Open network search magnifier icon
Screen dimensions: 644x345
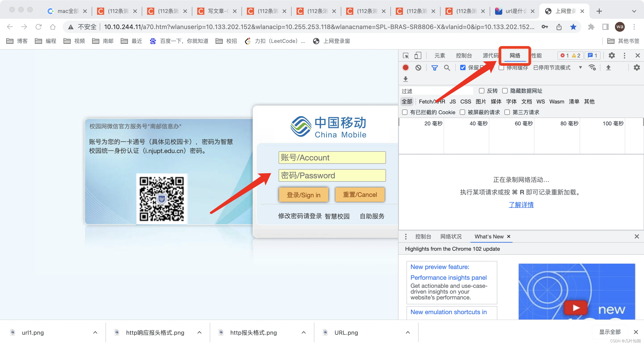pyautogui.click(x=447, y=67)
